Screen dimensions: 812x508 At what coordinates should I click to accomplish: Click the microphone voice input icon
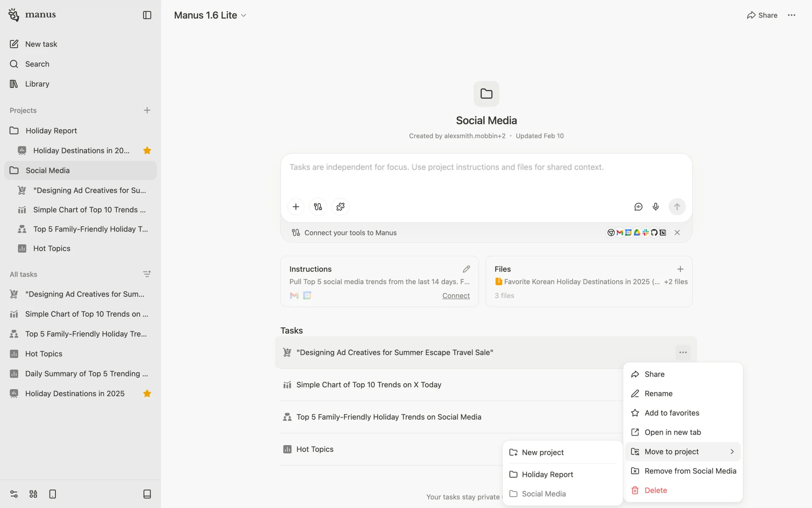click(656, 207)
